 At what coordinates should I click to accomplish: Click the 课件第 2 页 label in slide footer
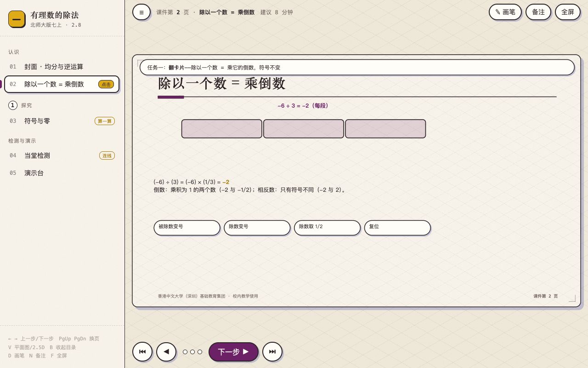[x=546, y=296]
